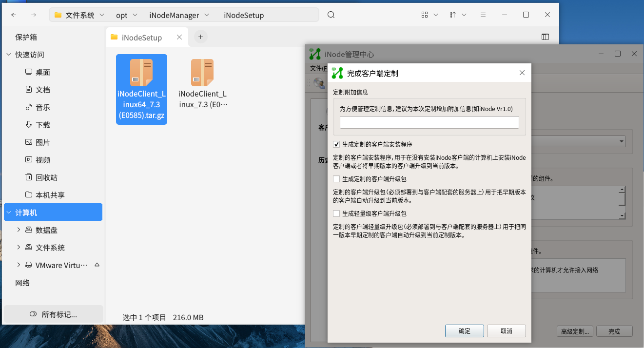Image resolution: width=644 pixels, height=348 pixels.
Task: Expand dropdown next to 文件系统 breadcrumb
Action: coord(102,15)
